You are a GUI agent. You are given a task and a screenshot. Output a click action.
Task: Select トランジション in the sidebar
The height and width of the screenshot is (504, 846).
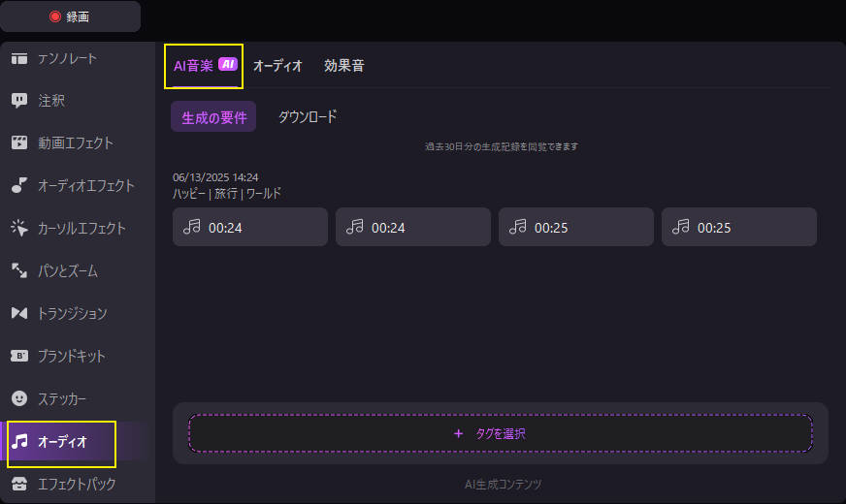(73, 313)
